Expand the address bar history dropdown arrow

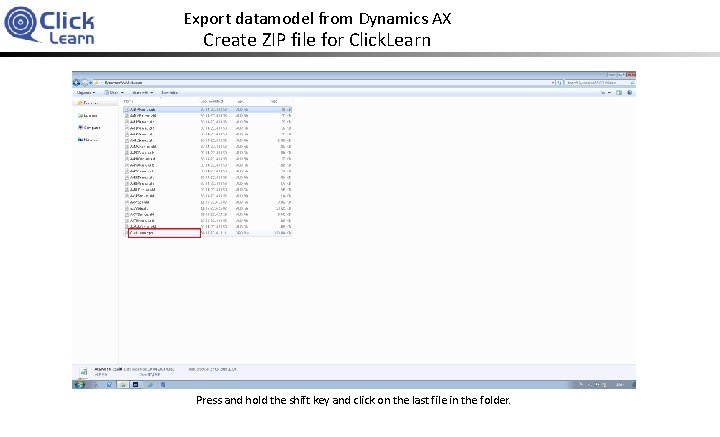[x=553, y=83]
